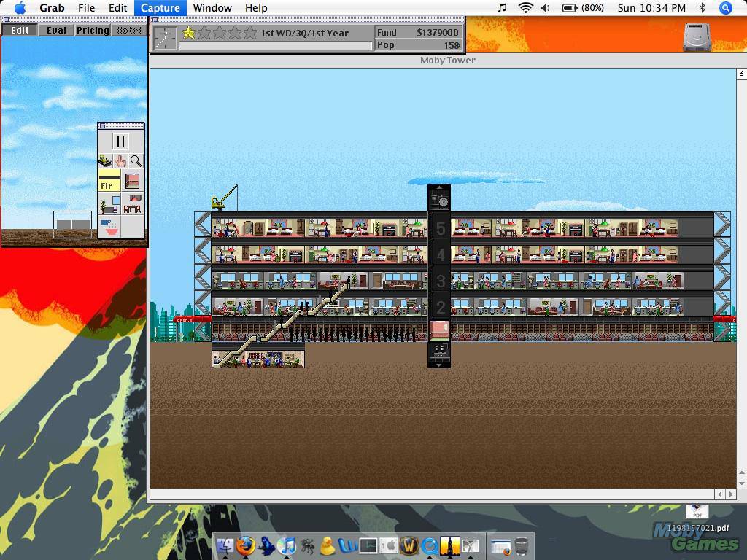Open the Wi-Fi status menu
The height and width of the screenshot is (560, 747).
(525, 7)
